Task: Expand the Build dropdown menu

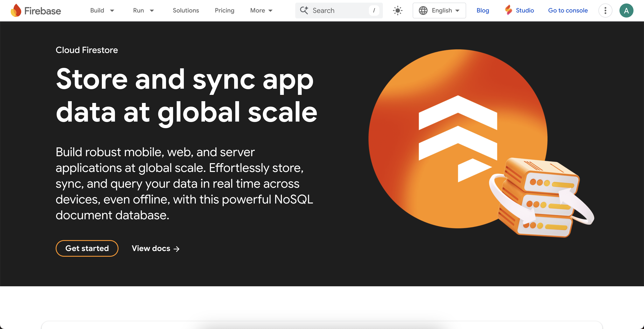Action: coord(102,11)
